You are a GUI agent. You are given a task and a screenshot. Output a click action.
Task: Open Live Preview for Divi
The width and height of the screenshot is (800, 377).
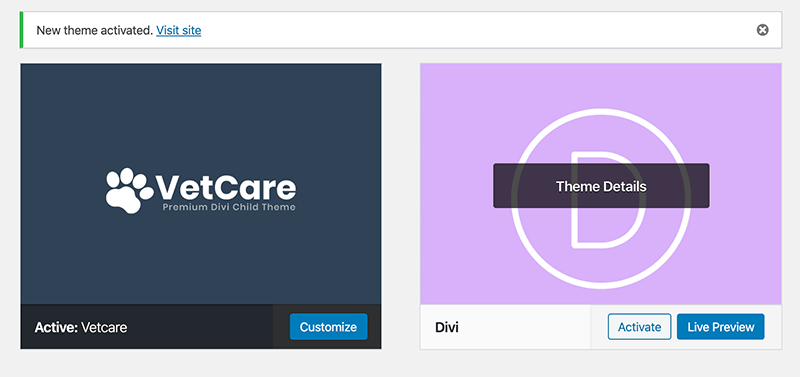(x=720, y=326)
